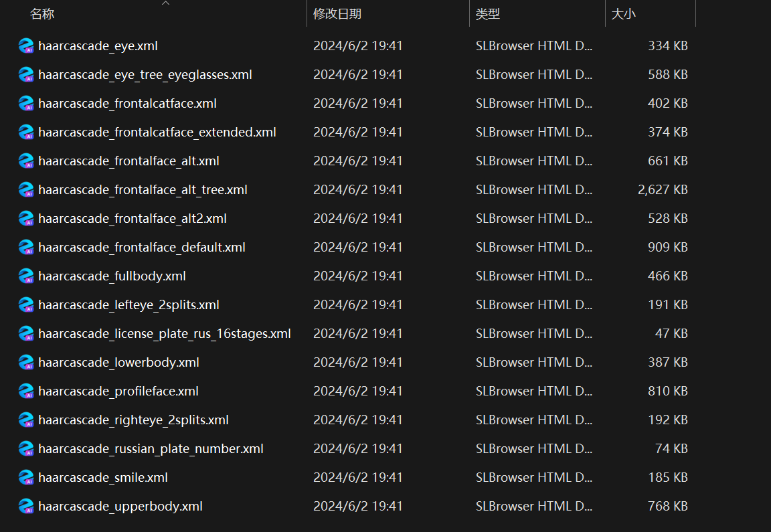Screen dimensions: 771x532
Task: Click the 402 KB size value
Action: pyautogui.click(x=667, y=103)
